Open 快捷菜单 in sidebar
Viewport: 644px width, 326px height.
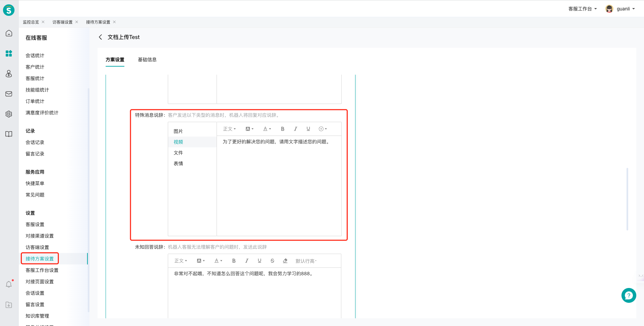[35, 183]
